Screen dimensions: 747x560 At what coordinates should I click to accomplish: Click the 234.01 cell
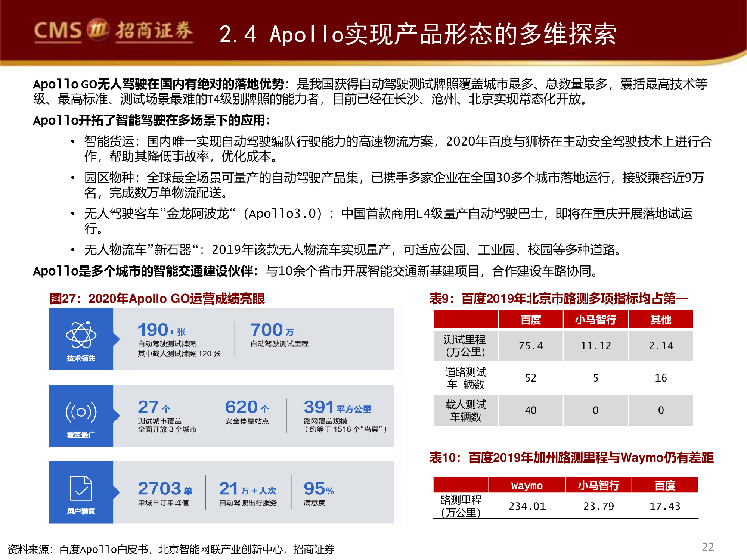click(527, 506)
